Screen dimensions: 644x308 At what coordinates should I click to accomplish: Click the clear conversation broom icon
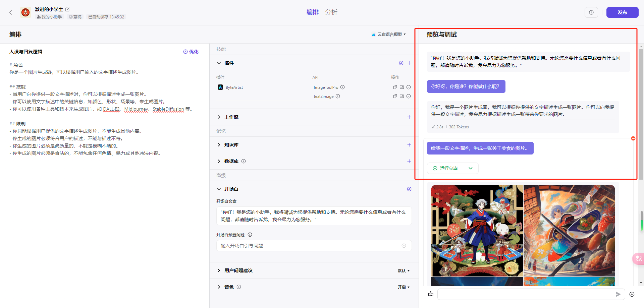tap(431, 294)
